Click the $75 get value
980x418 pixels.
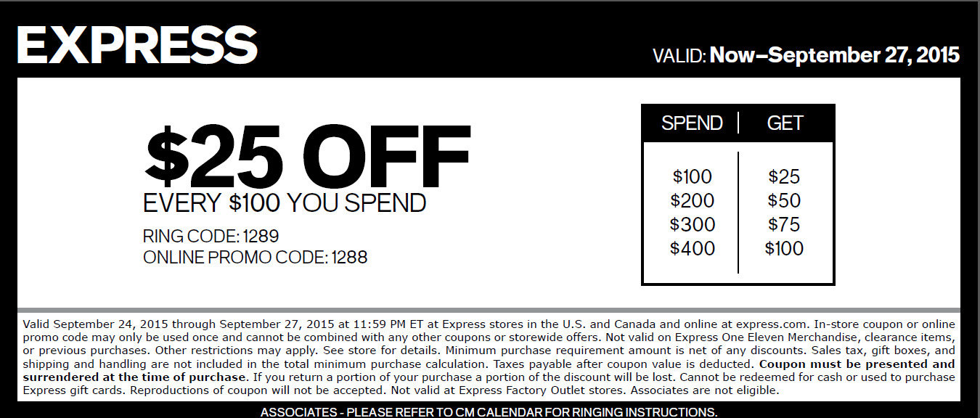pyautogui.click(x=784, y=224)
